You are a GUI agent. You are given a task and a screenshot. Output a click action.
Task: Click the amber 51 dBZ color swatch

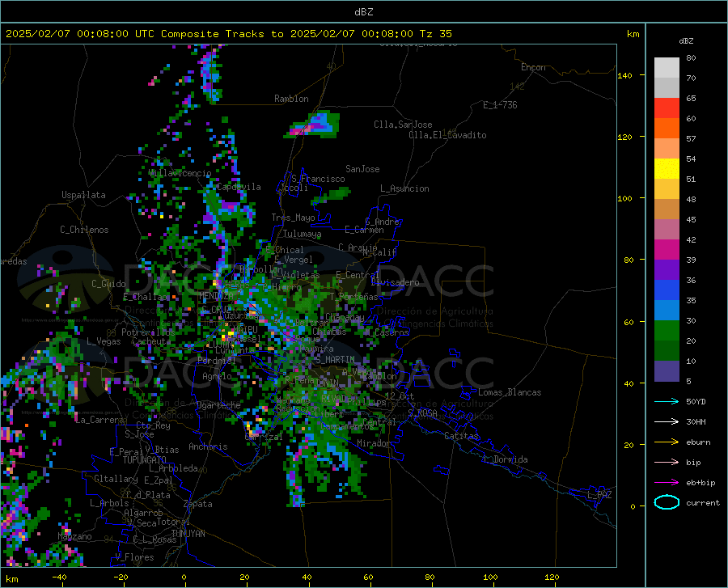667,189
